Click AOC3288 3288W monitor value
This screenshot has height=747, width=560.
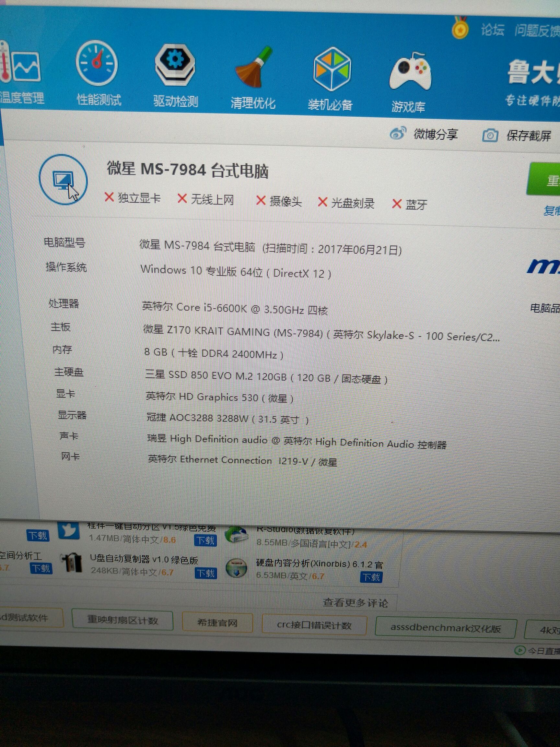[227, 419]
